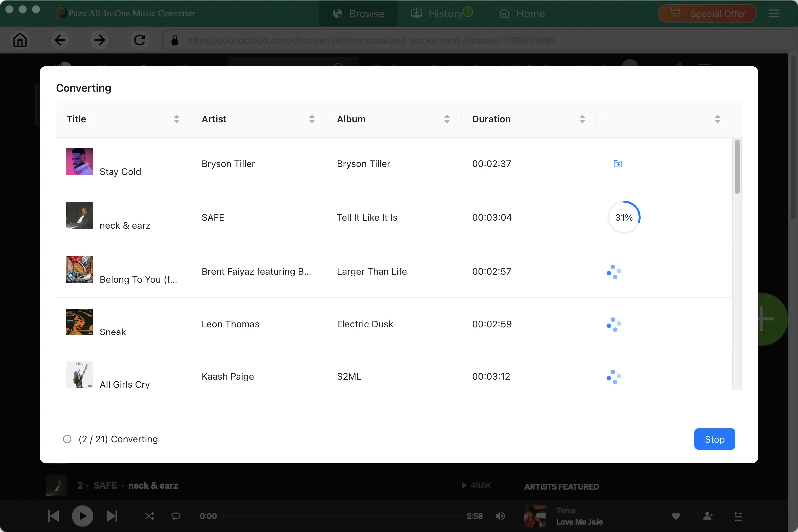
Task: Click the lock icon in address bar
Action: 175,40
